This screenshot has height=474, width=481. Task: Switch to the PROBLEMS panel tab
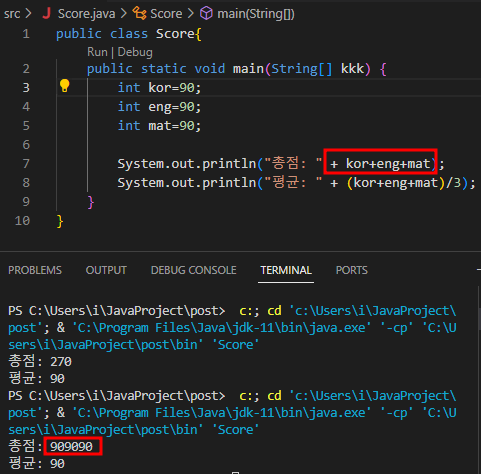[35, 270]
